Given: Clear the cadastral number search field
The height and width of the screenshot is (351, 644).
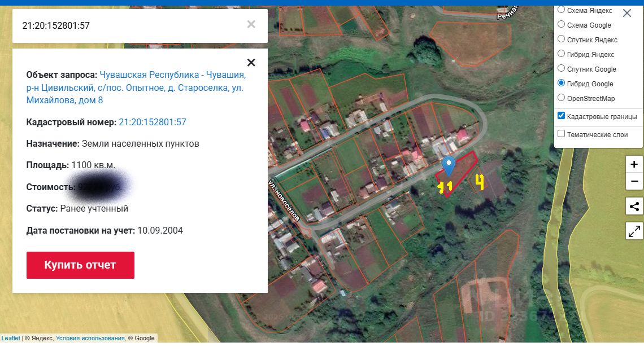Looking at the screenshot, I should tap(251, 25).
